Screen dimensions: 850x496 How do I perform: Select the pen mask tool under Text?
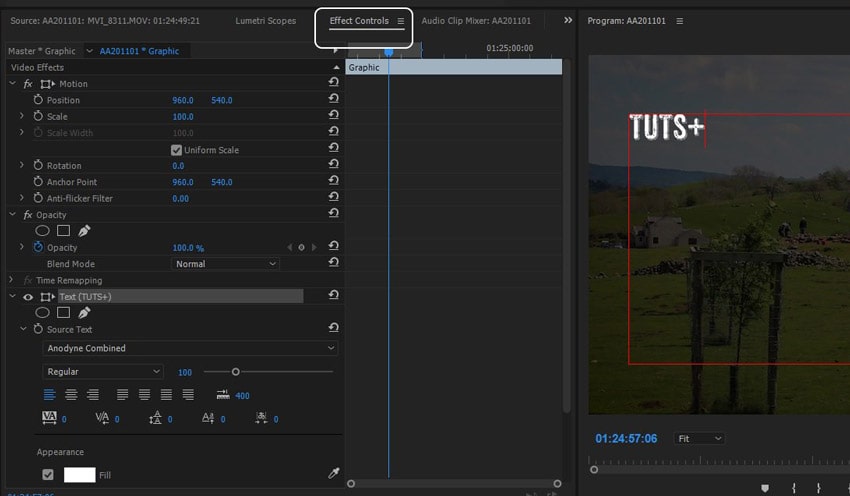click(84, 313)
